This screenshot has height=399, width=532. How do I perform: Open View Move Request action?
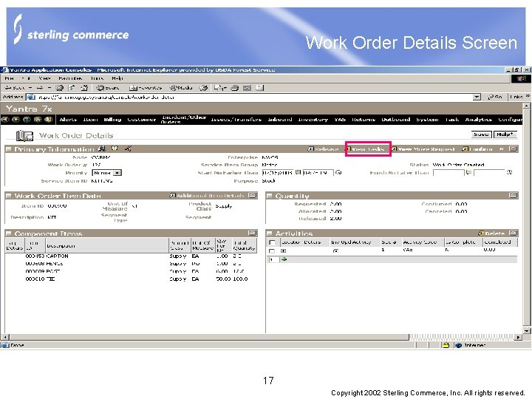423,149
